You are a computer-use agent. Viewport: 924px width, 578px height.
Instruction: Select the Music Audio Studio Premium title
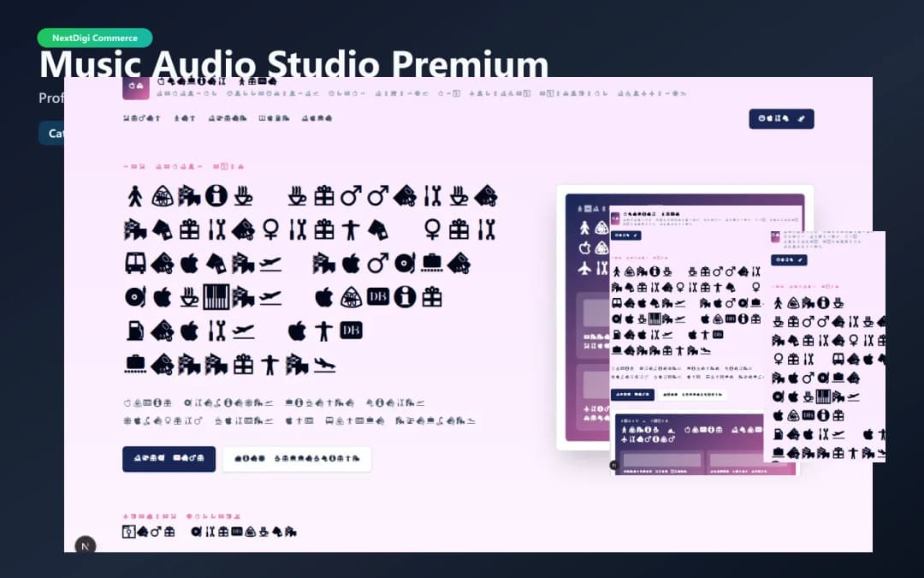[293, 63]
